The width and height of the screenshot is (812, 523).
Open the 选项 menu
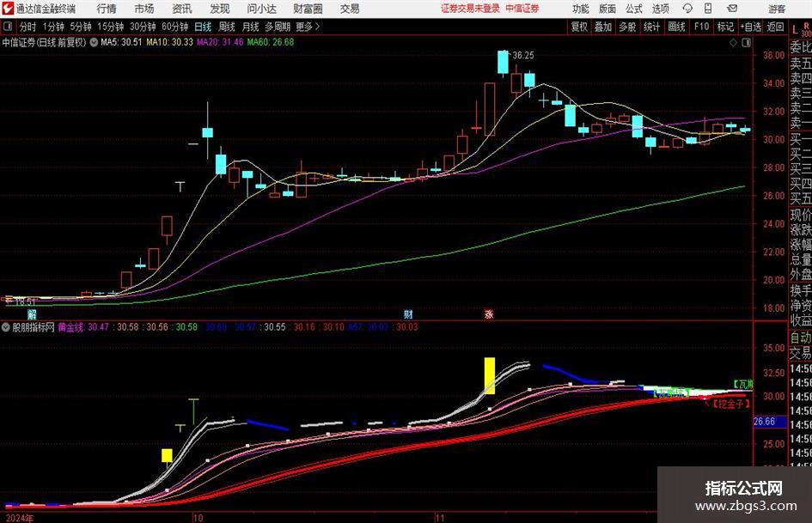(660, 9)
